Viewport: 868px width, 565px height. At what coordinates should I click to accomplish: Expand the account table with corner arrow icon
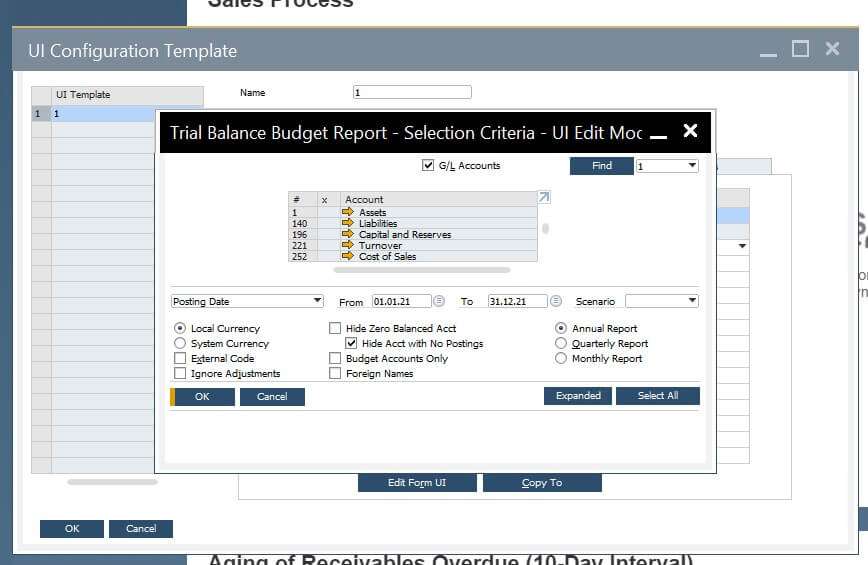(544, 197)
